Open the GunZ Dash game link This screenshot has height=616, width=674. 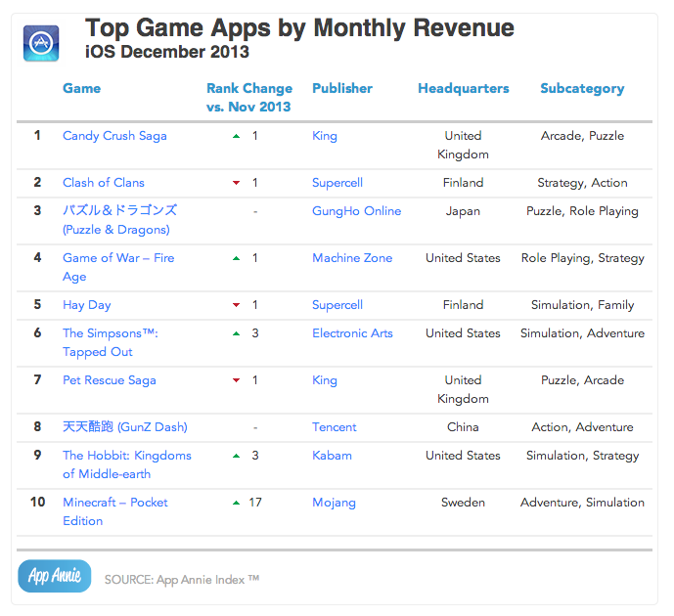pyautogui.click(x=125, y=427)
